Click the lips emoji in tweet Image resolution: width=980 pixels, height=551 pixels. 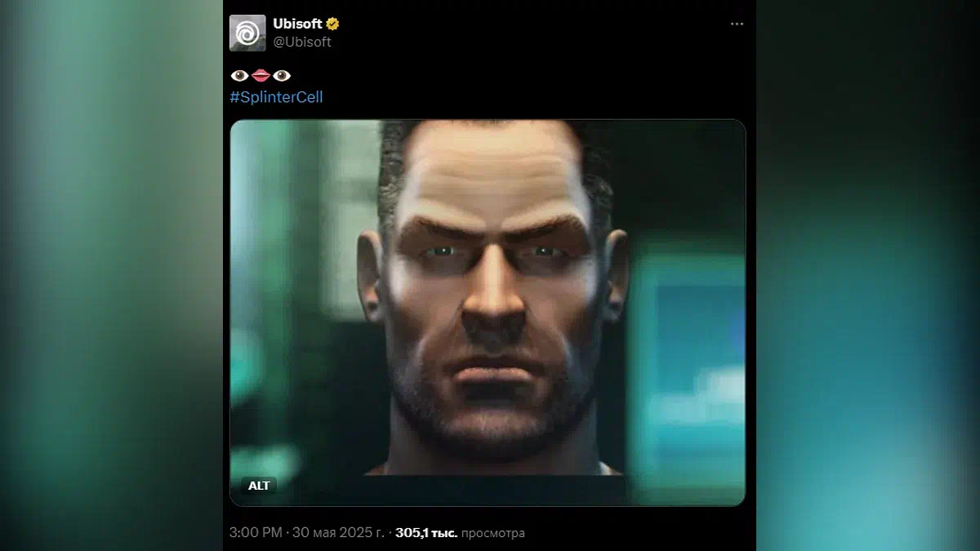click(x=261, y=76)
